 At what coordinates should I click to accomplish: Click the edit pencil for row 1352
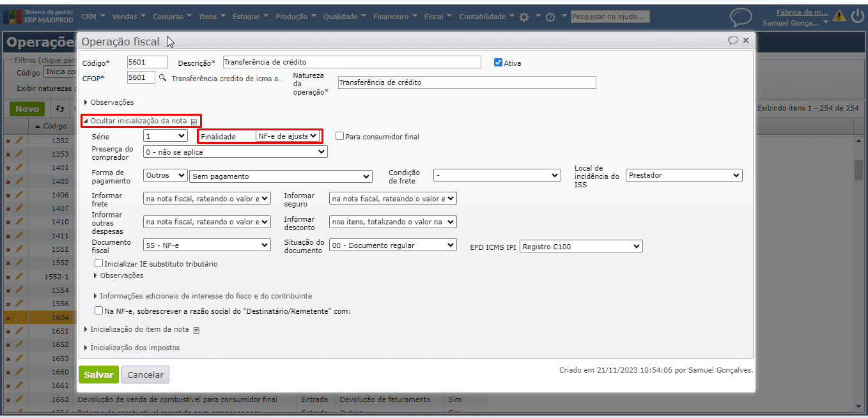19,141
